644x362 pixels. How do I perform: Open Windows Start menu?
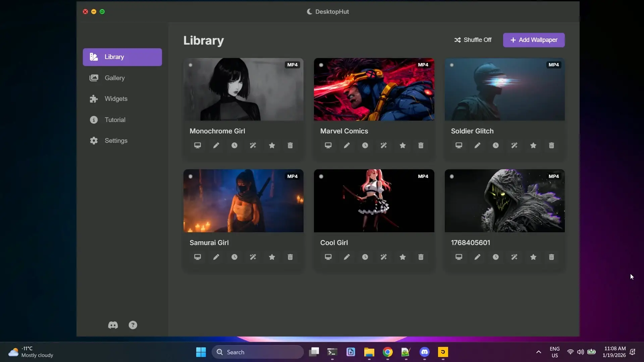(201, 352)
